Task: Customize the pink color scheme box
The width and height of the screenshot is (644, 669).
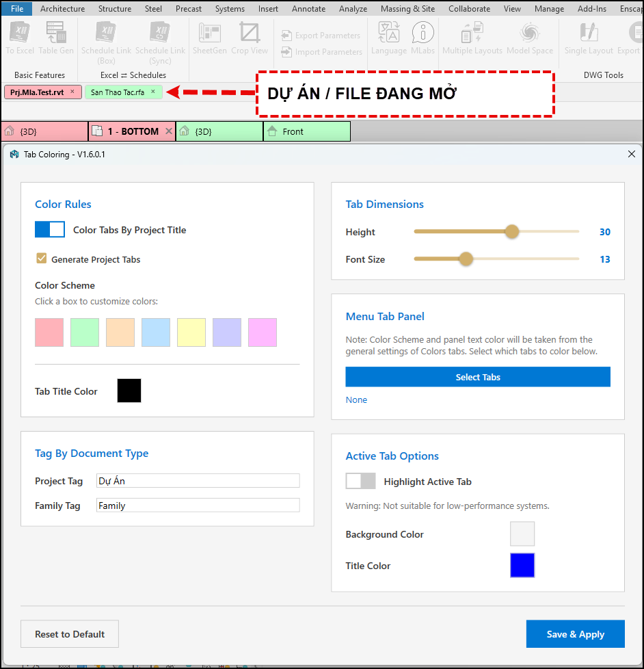Action: coord(49,332)
